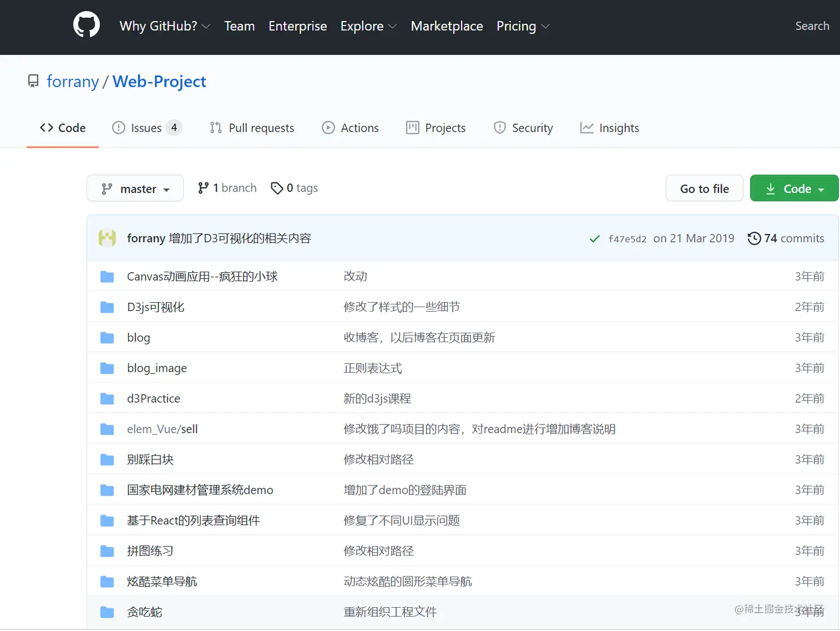Open commit message 正则表达式
Viewport: 840px width, 631px height.
[x=373, y=368]
